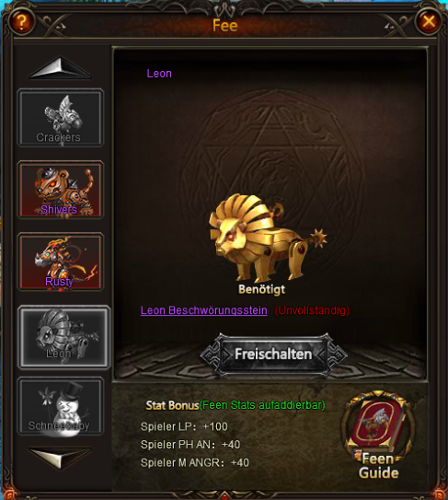The image size is (448, 500).
Task: Select the Leon fairy in sidebar
Action: (x=63, y=337)
